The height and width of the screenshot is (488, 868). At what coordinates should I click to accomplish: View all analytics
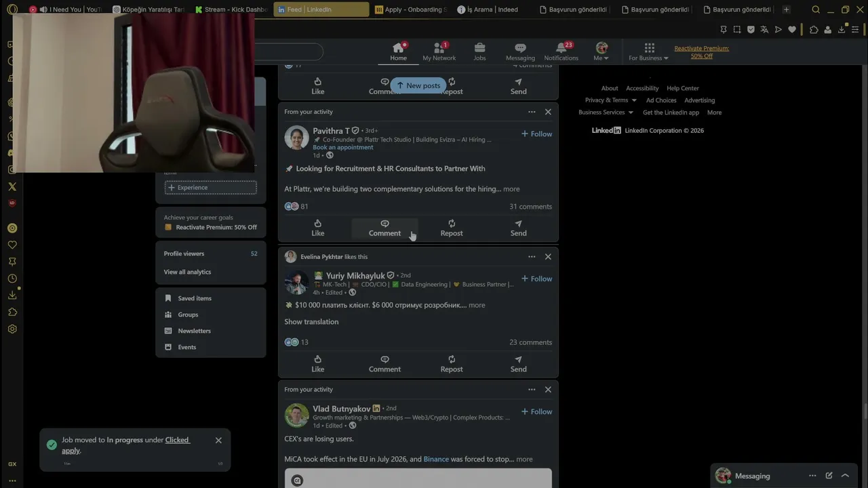point(187,272)
